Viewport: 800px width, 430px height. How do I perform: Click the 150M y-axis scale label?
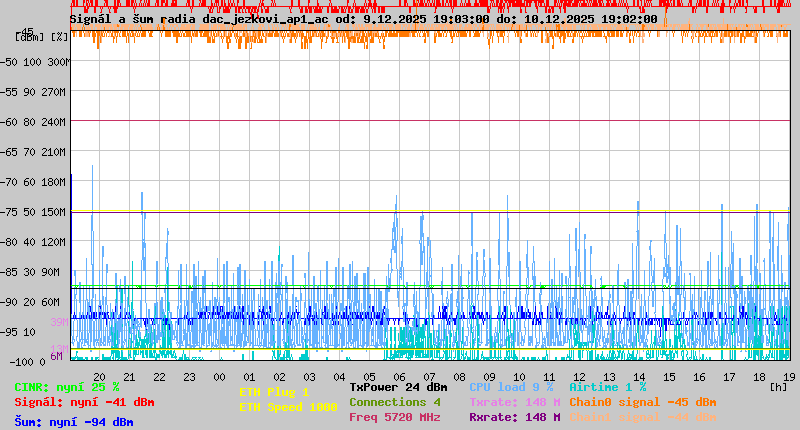coord(54,212)
